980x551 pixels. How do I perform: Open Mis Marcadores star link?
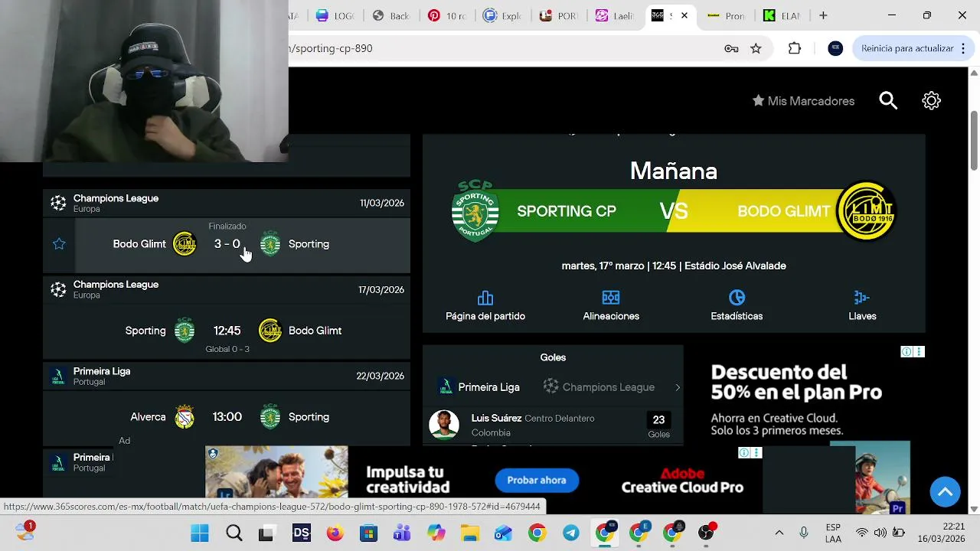803,101
